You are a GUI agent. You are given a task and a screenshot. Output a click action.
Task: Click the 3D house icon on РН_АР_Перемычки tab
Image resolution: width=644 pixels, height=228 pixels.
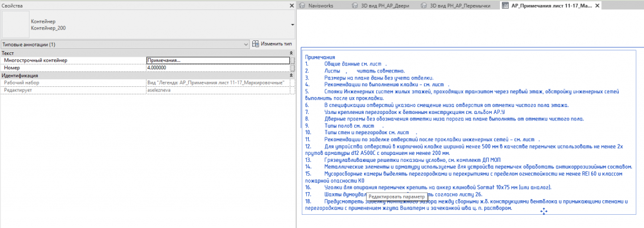coord(424,6)
